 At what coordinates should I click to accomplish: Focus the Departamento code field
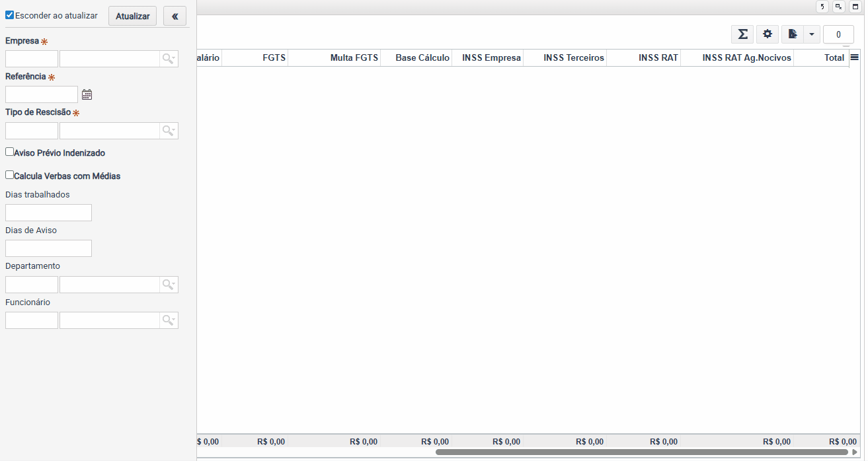point(32,285)
